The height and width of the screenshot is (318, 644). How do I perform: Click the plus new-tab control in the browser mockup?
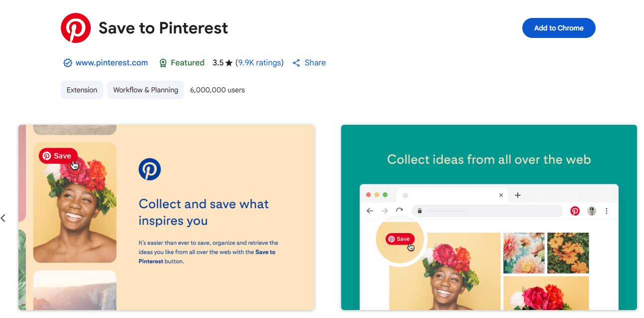[x=517, y=195]
